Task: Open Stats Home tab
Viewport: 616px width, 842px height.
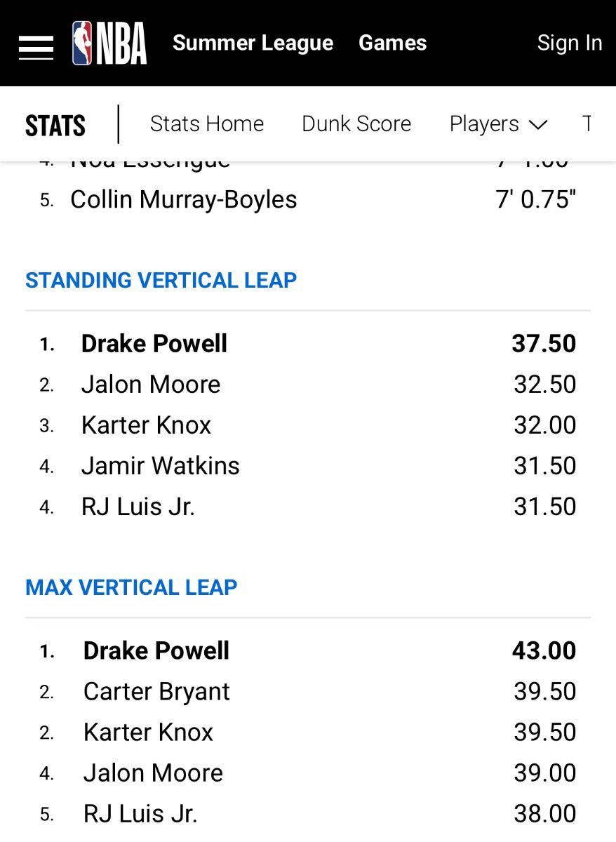Action: [x=207, y=124]
